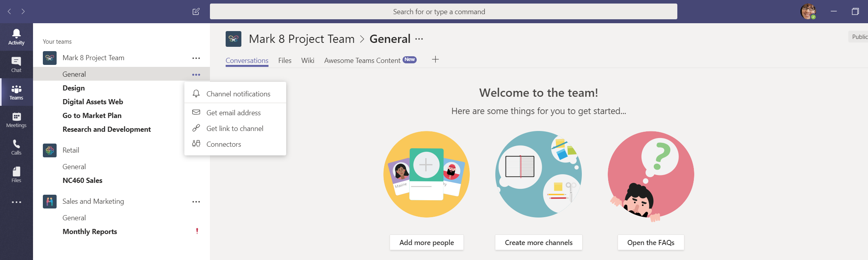868x260 pixels.
Task: Click Add more people button
Action: point(427,243)
